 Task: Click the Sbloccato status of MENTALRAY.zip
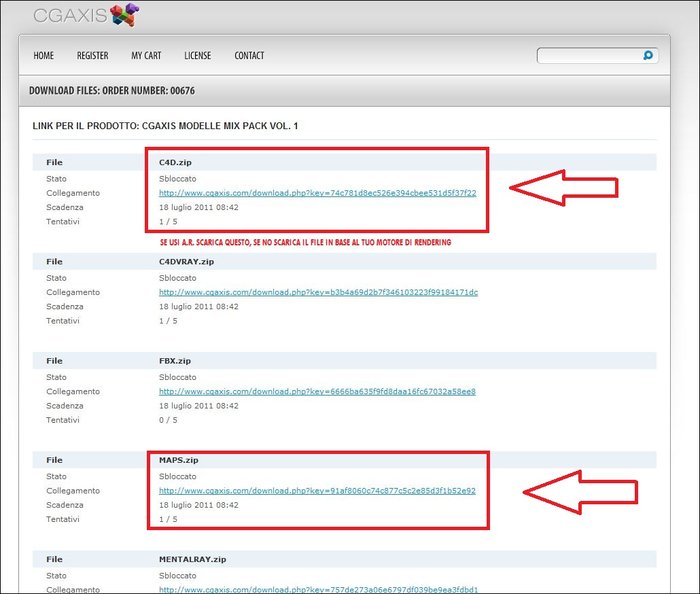[177, 576]
